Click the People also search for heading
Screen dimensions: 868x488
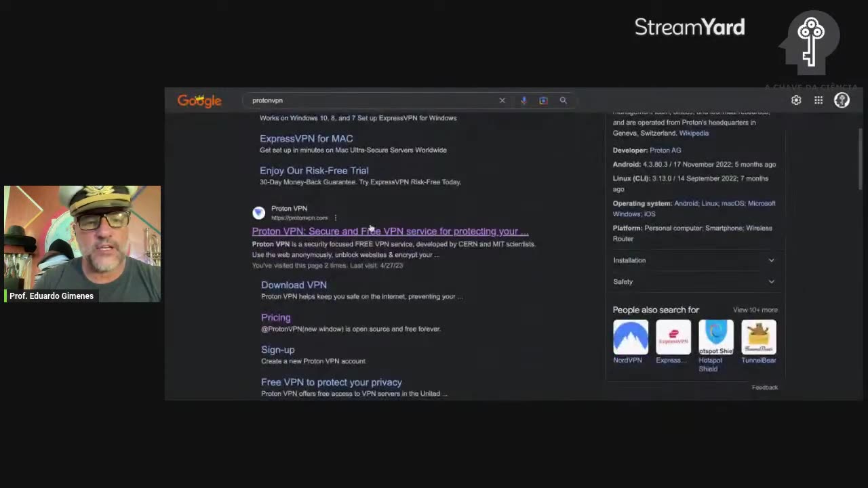click(656, 310)
